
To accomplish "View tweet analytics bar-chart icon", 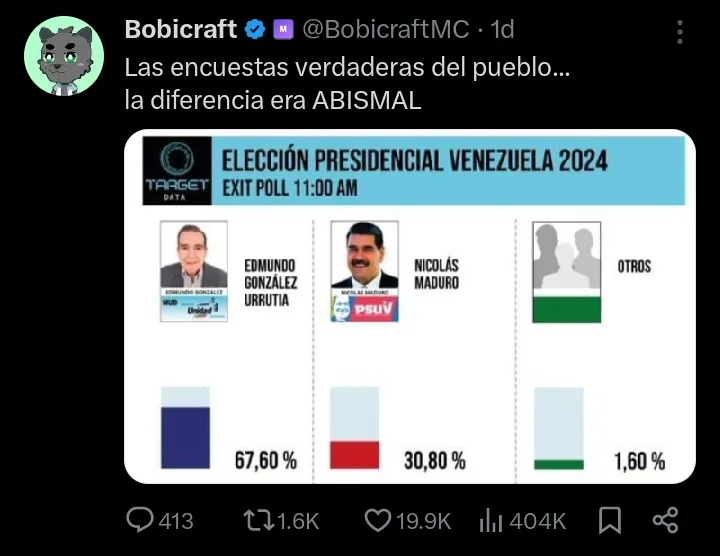I will 491,520.
